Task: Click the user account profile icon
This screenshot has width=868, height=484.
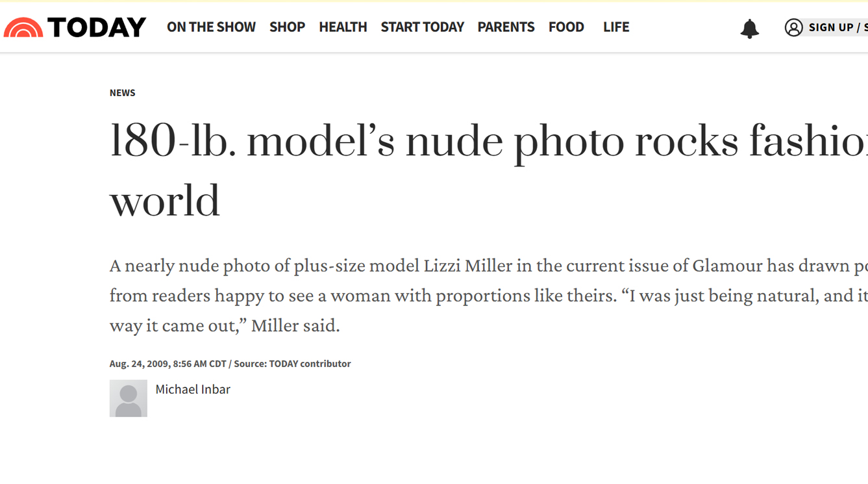Action: coord(793,27)
